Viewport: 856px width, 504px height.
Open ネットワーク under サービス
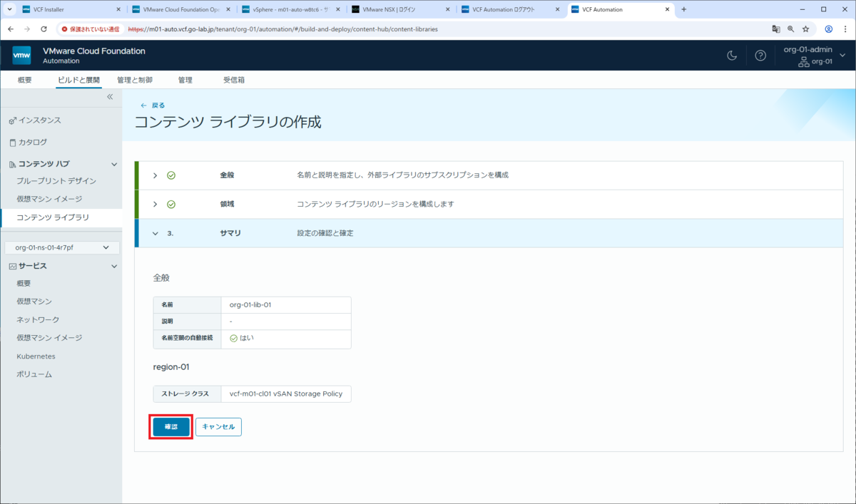[38, 319]
